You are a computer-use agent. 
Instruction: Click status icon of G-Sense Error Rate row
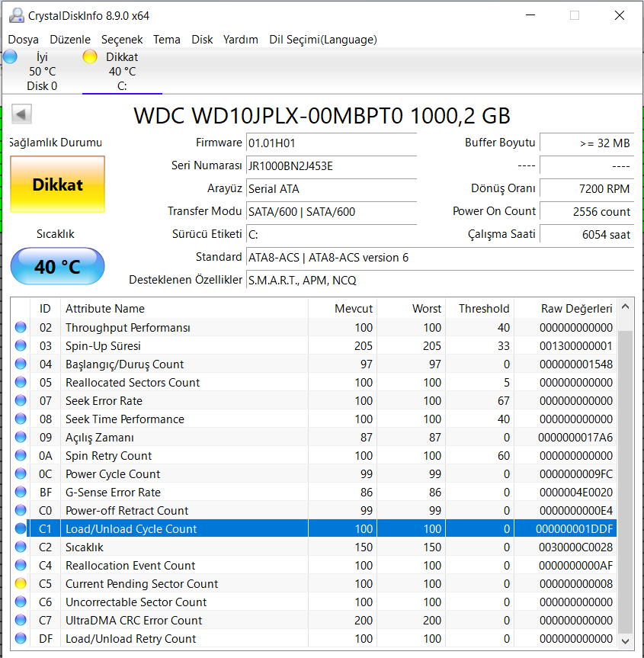click(x=21, y=492)
